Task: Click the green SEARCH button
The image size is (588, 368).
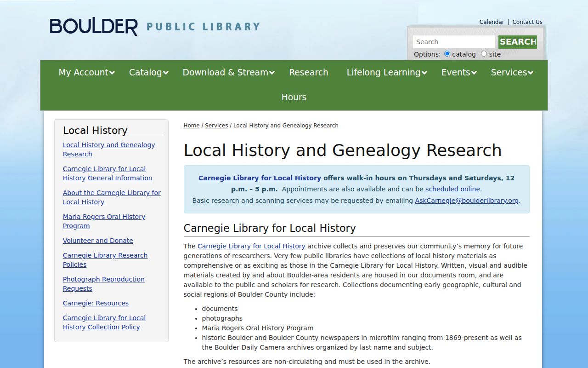Action: point(518,42)
